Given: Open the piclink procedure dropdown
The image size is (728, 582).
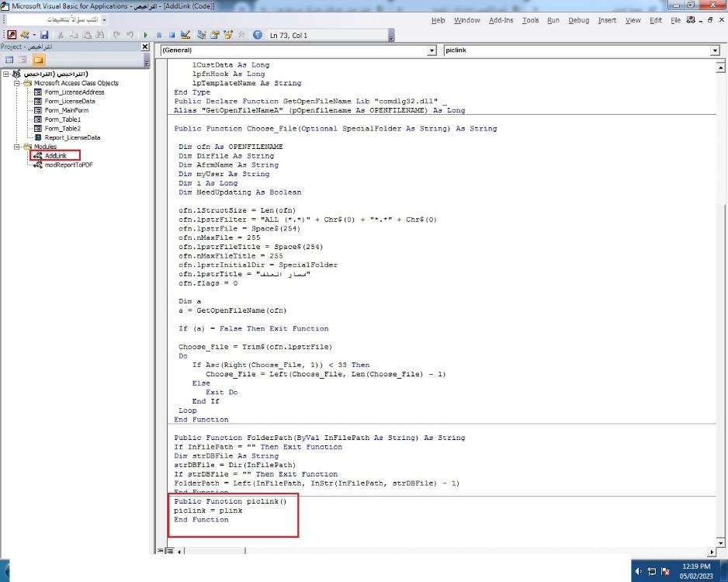Looking at the screenshot, I should click(715, 50).
